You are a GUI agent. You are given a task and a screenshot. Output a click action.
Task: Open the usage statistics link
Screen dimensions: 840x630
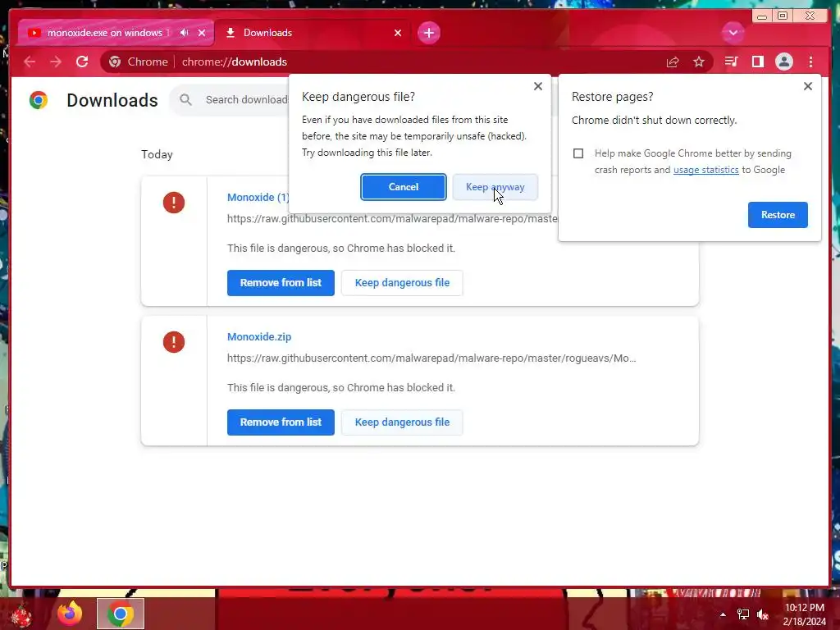pos(705,170)
